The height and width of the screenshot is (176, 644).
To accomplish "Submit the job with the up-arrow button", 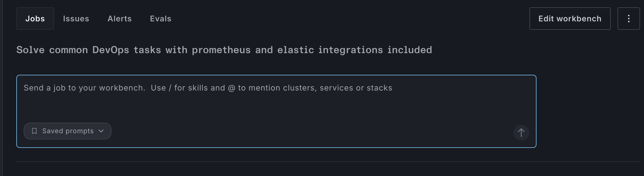I will tap(521, 133).
